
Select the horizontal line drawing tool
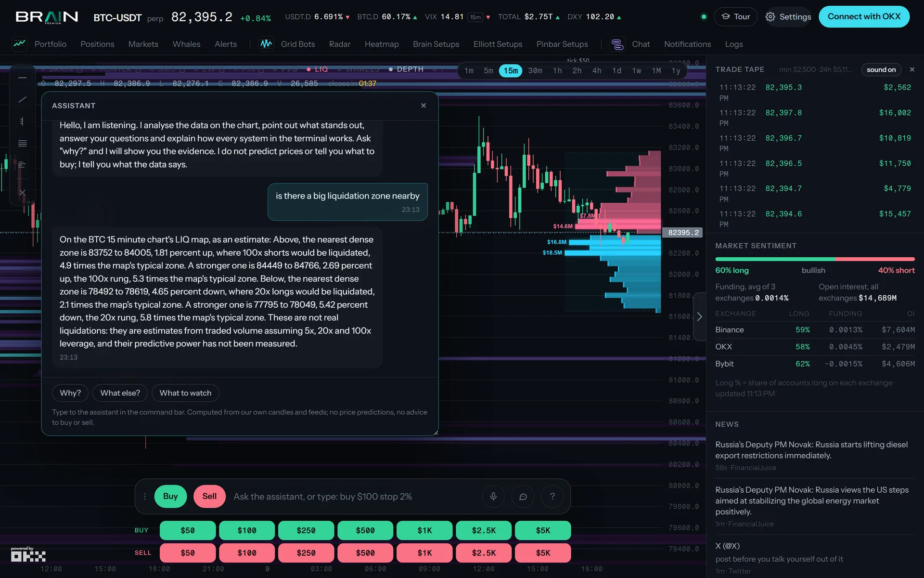pos(22,78)
